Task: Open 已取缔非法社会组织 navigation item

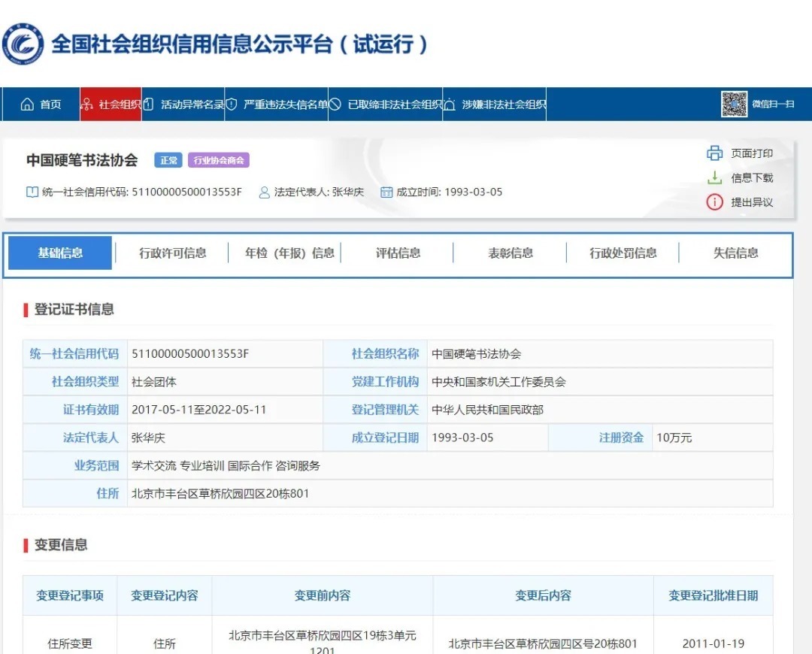Action: [386, 104]
